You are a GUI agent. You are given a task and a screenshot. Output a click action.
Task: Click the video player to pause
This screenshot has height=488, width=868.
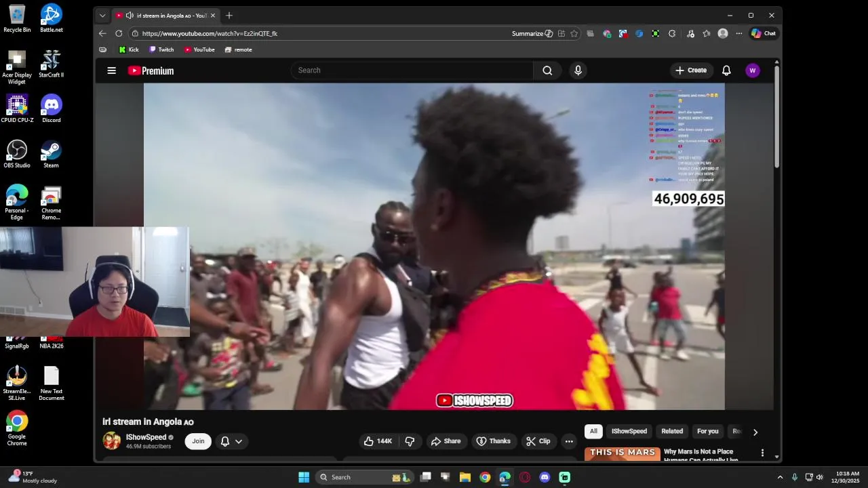pyautogui.click(x=434, y=246)
